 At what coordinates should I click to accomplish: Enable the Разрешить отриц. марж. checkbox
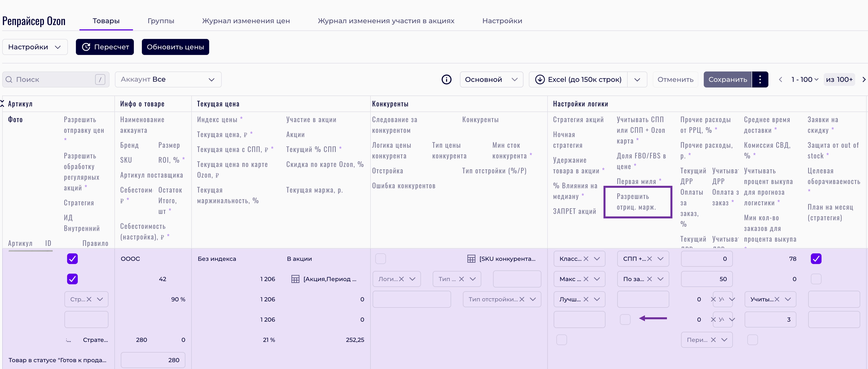tap(625, 319)
